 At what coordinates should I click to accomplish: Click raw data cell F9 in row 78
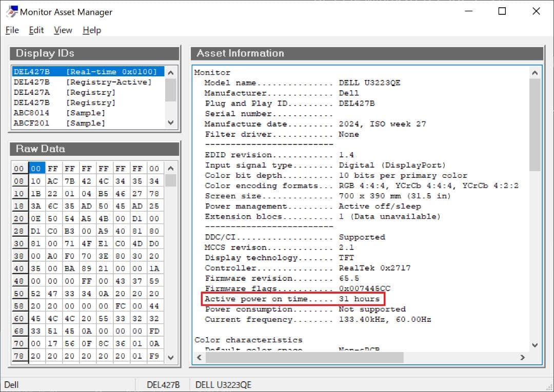[154, 356]
